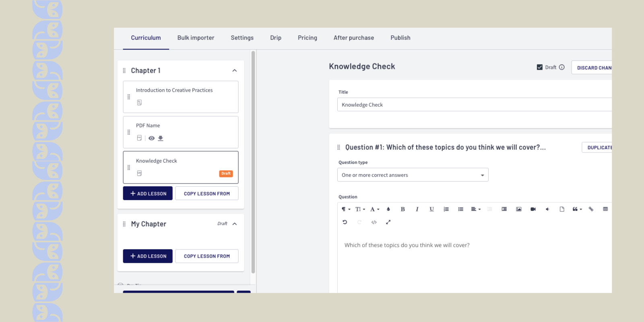Image resolution: width=644 pixels, height=322 pixels.
Task: Click the Knowledge Check page heading
Action: click(362, 66)
